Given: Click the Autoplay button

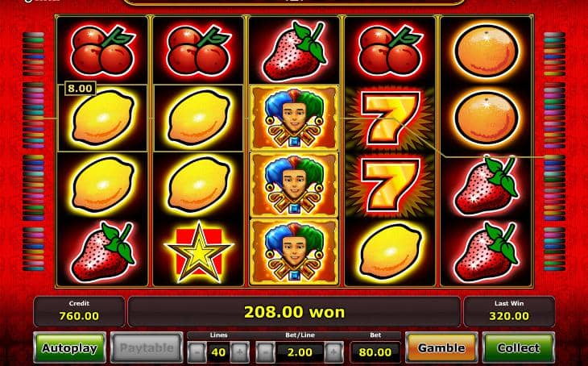Looking at the screenshot, I should [x=69, y=348].
